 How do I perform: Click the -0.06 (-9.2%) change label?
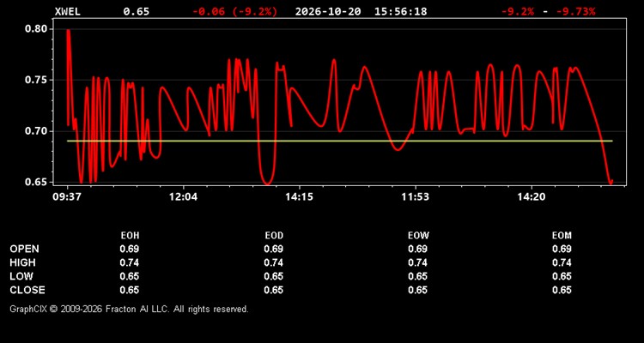pyautogui.click(x=235, y=11)
